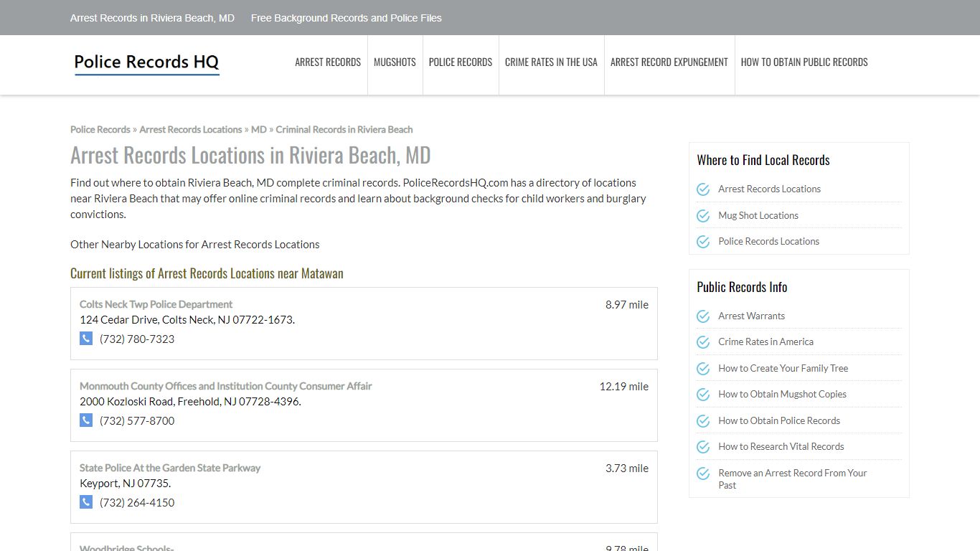Viewport: 980px width, 551px height.
Task: Click checkmark icon next to Arrest Warrants
Action: [x=703, y=316]
